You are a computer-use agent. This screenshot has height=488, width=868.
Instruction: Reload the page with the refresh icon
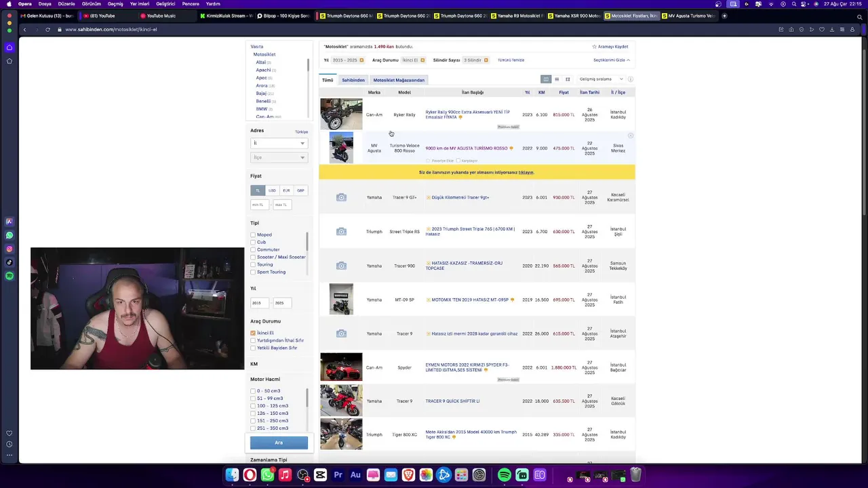(47, 29)
